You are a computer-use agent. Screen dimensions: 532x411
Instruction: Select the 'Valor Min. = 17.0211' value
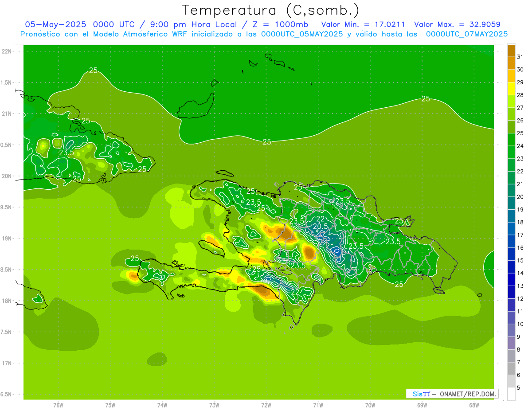pyautogui.click(x=363, y=24)
